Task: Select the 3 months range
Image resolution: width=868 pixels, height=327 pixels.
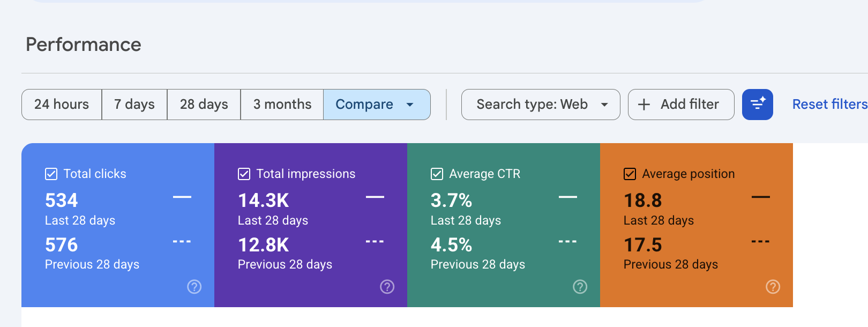Action: click(282, 105)
